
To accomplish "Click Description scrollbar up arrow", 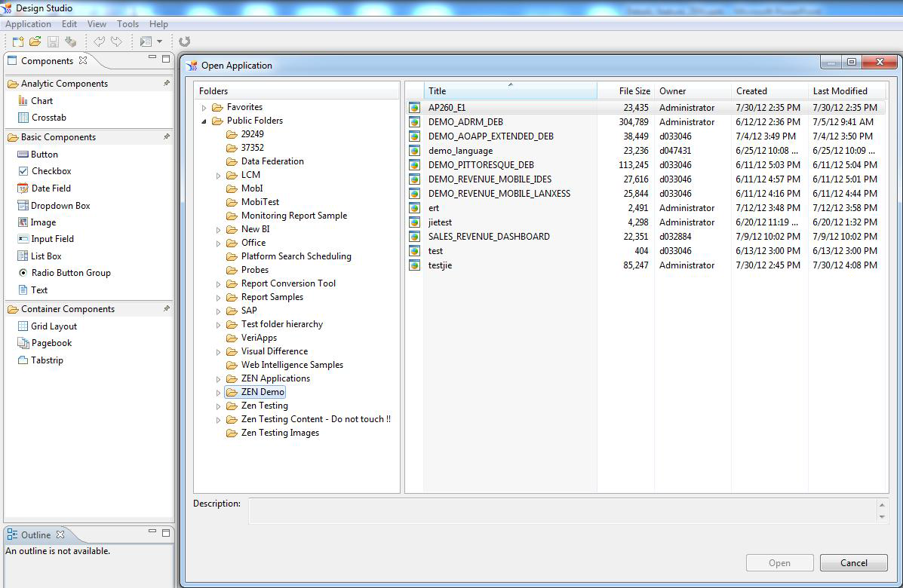I will click(x=882, y=504).
